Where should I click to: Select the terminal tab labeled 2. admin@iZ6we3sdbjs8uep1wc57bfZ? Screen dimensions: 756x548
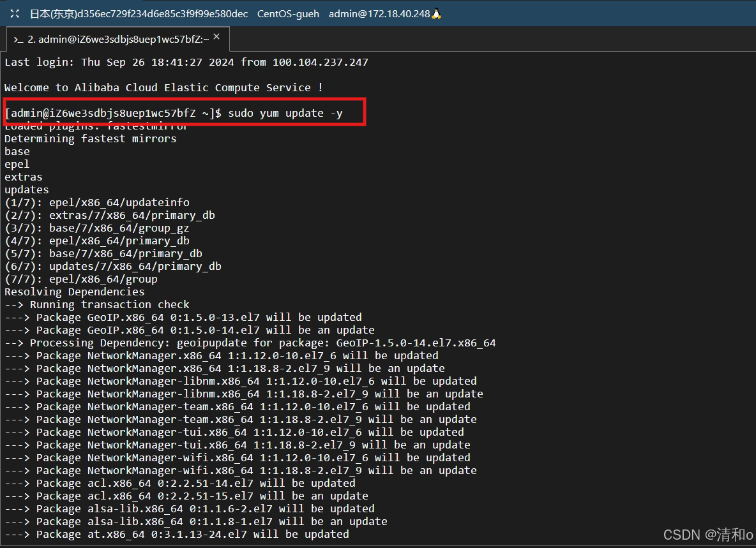point(118,39)
